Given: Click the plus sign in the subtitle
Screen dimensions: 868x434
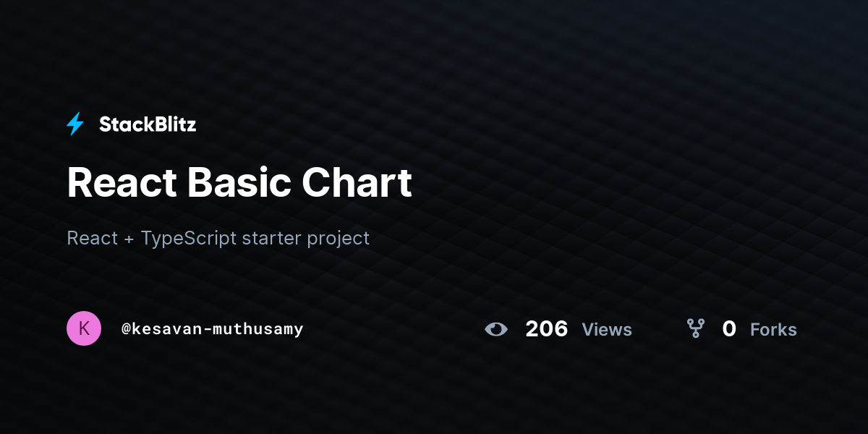Looking at the screenshot, I should click(129, 239).
